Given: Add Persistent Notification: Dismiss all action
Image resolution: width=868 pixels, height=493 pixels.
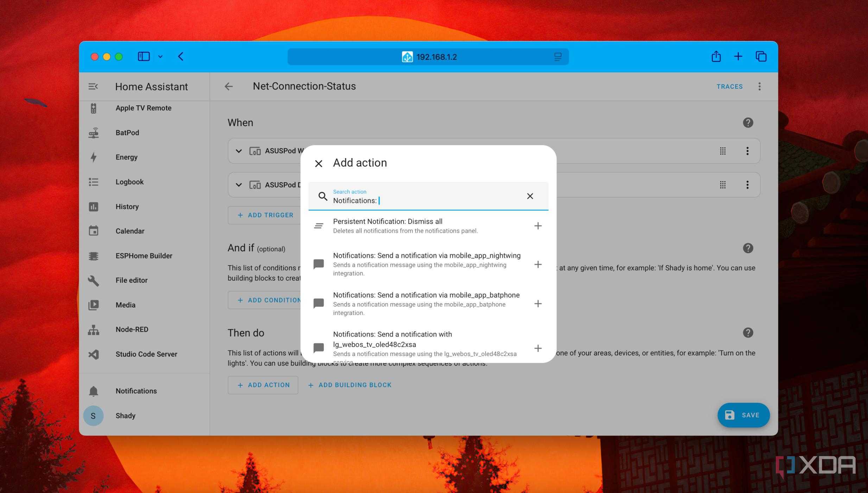Looking at the screenshot, I should [538, 226].
